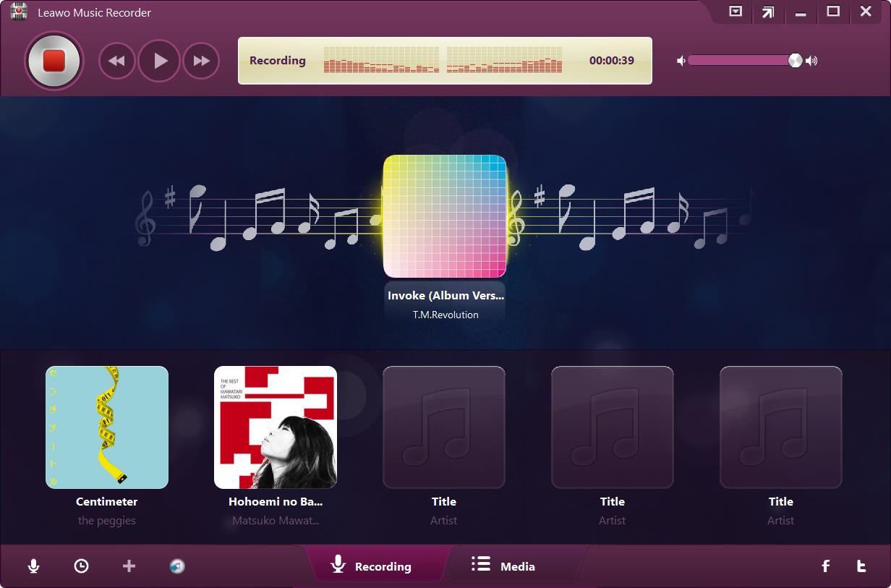Viewport: 891px width, 588px height.
Task: Open the microphone audio source settings
Action: 33,566
